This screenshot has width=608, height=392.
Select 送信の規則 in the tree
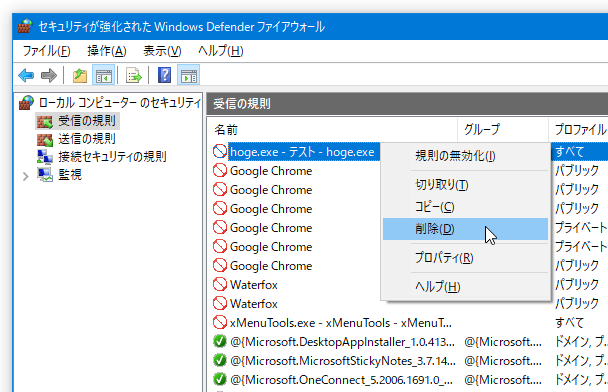(x=86, y=139)
